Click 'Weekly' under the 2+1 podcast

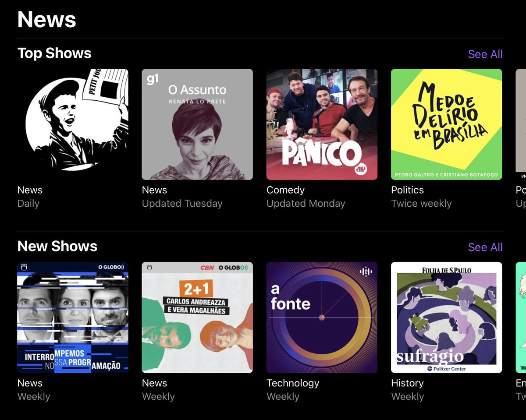[158, 397]
